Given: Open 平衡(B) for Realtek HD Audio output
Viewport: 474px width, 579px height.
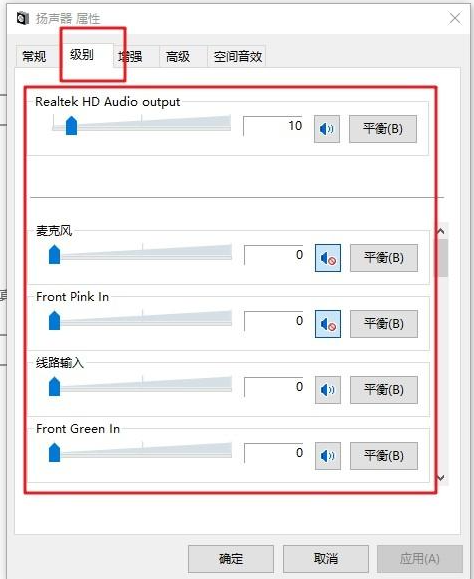Looking at the screenshot, I should (x=383, y=129).
